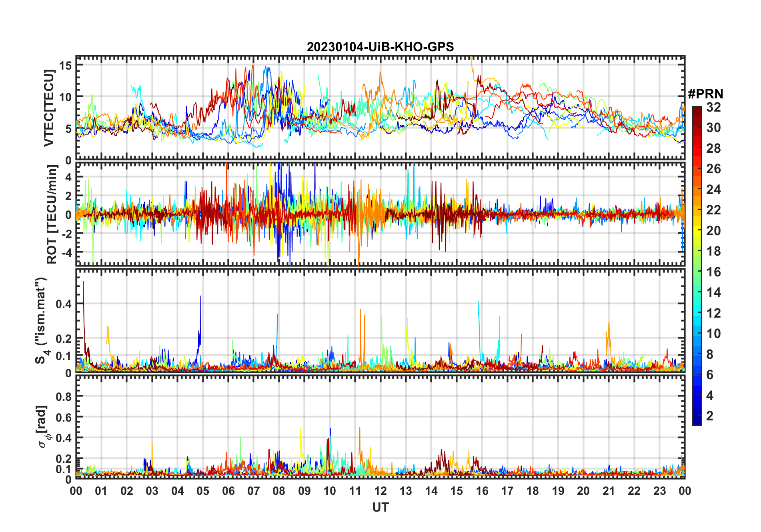Click x-axis tick label 11

[355, 491]
